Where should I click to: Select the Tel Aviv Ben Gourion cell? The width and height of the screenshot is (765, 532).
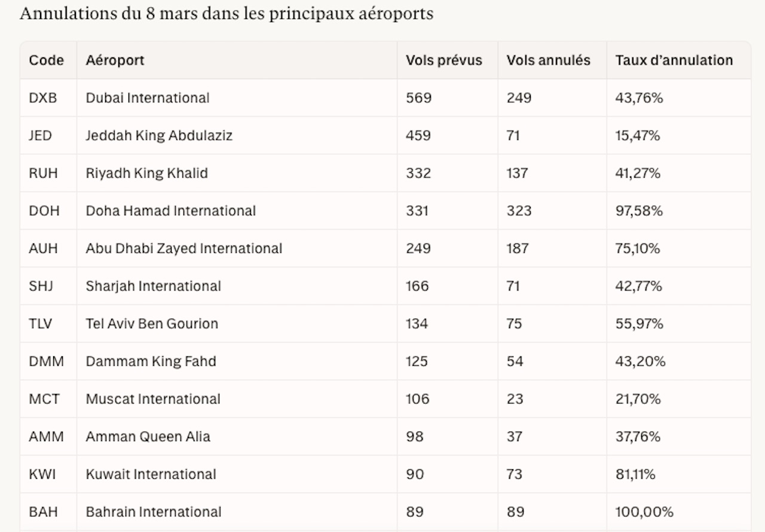click(x=152, y=324)
